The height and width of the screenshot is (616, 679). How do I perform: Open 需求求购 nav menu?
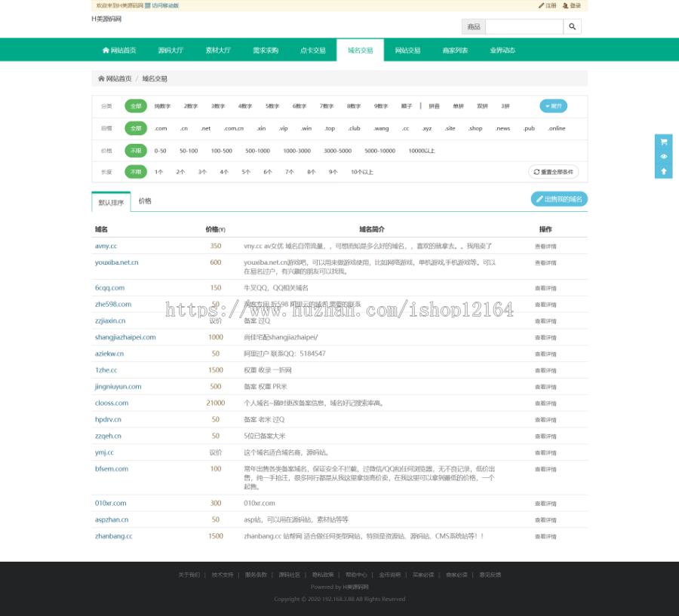click(x=266, y=51)
